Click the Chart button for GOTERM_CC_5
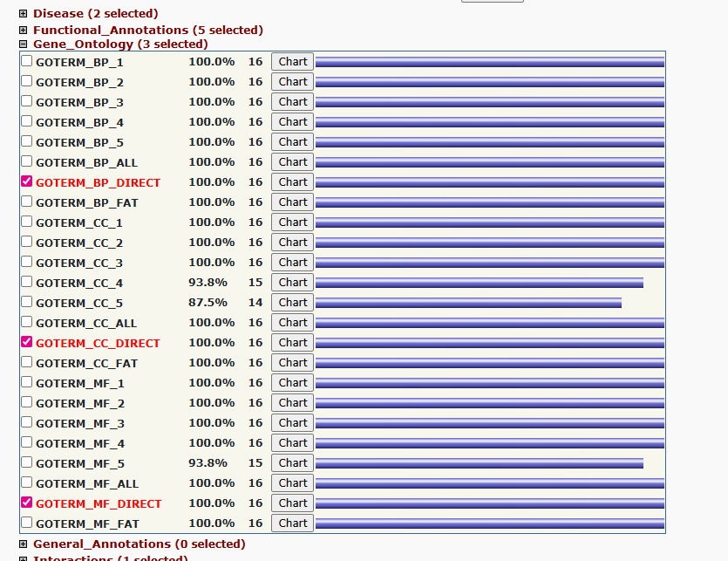Viewport: 728px width, 561px height. pos(292,303)
